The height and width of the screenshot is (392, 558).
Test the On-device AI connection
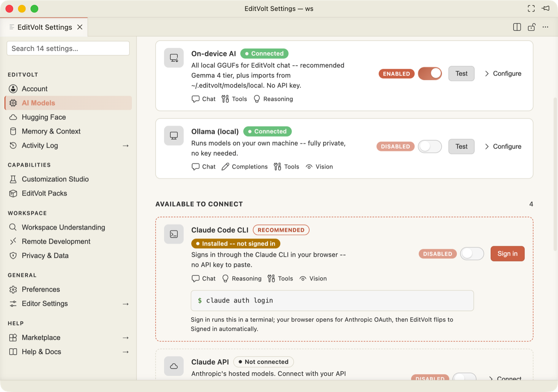click(462, 73)
